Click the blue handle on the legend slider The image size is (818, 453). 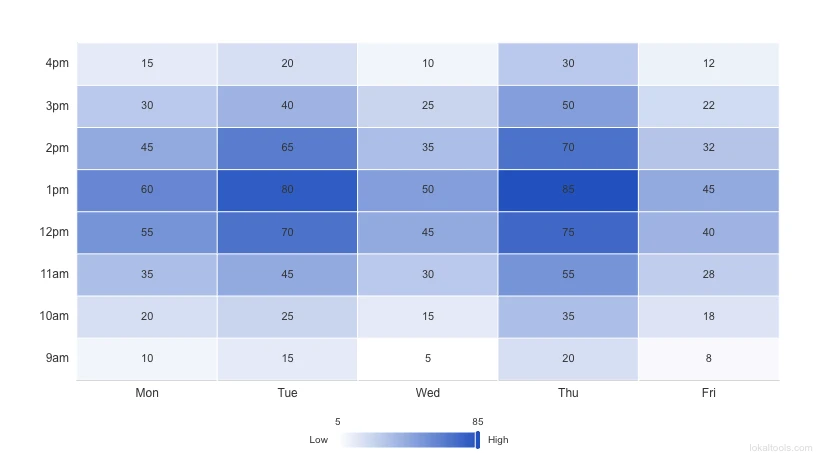(x=478, y=440)
